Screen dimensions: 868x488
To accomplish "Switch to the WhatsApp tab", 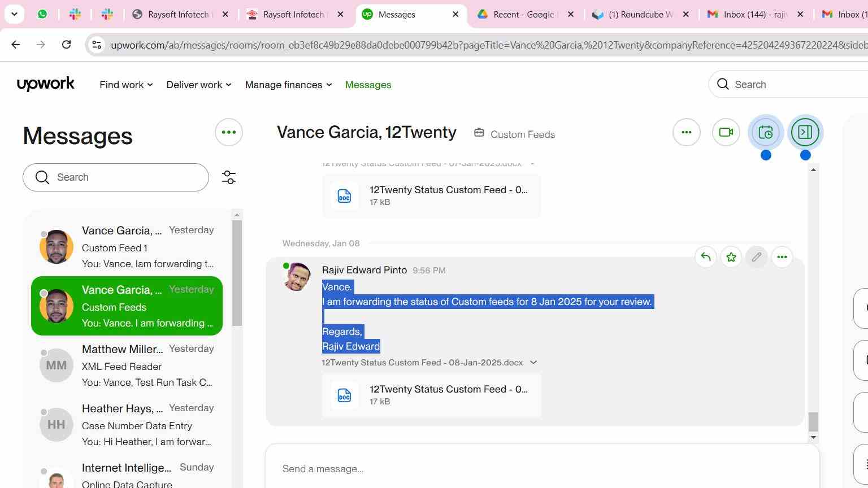I will click(42, 14).
